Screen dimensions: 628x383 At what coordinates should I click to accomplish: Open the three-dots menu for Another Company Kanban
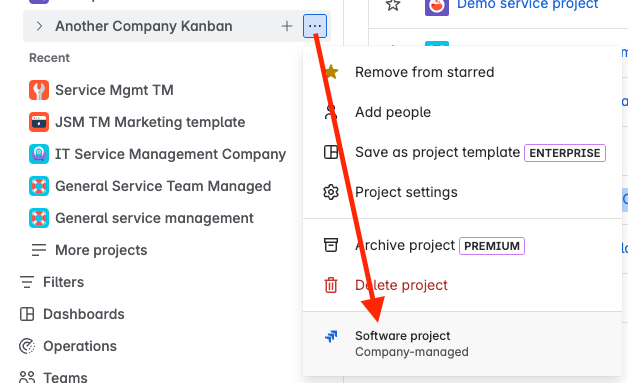315,26
